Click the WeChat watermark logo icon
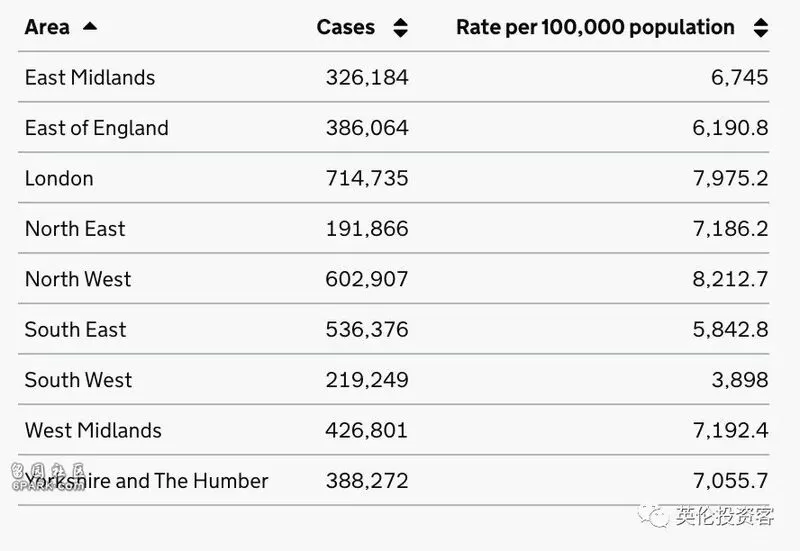 coord(653,515)
